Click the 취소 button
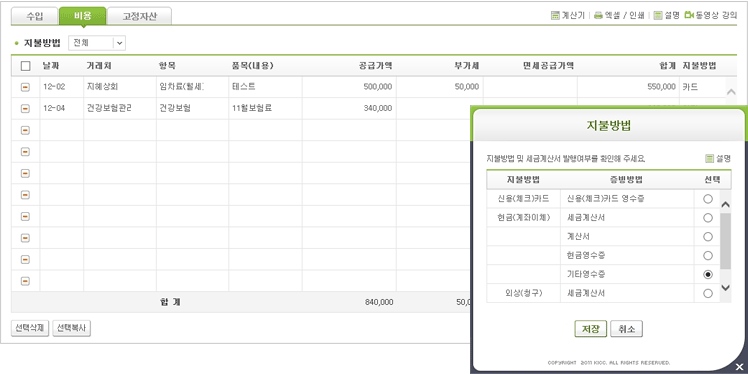Viewport: 748px width, 374px height. coord(626,329)
